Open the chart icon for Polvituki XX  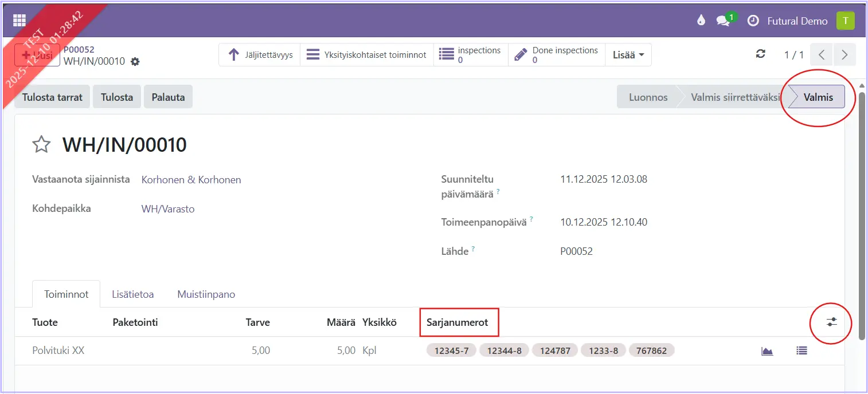767,350
